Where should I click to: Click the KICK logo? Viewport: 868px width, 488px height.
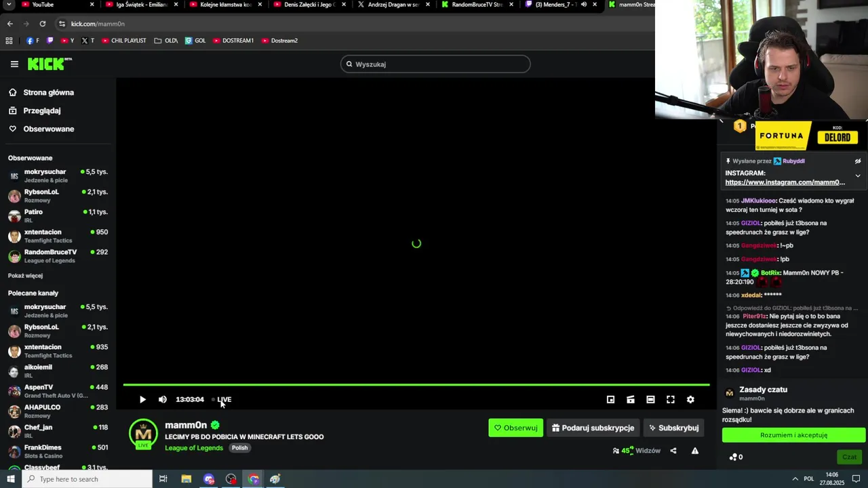[50, 64]
